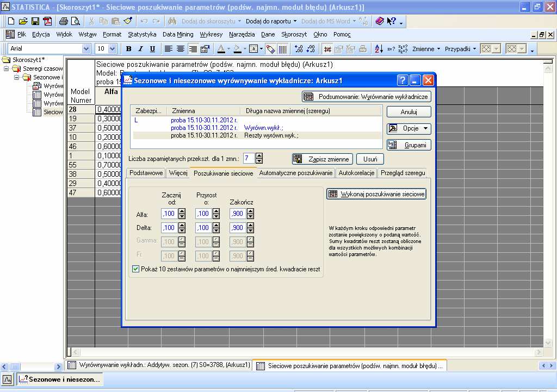Click the Alfa start value field
Image resolution: width=557 pixels, height=392 pixels.
170,214
